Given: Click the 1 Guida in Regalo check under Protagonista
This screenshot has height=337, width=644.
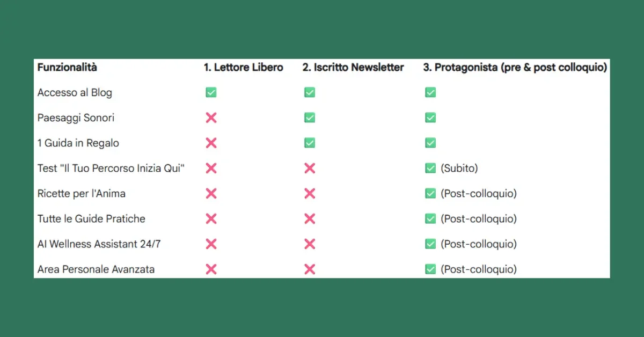Looking at the screenshot, I should [x=430, y=143].
